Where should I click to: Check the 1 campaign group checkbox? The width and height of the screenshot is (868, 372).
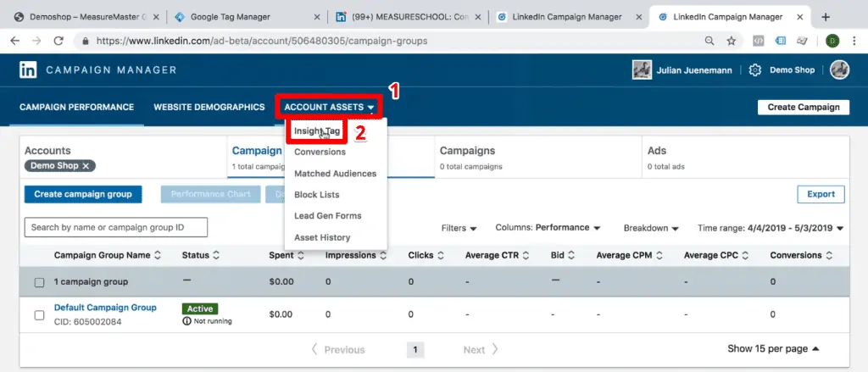(x=39, y=282)
